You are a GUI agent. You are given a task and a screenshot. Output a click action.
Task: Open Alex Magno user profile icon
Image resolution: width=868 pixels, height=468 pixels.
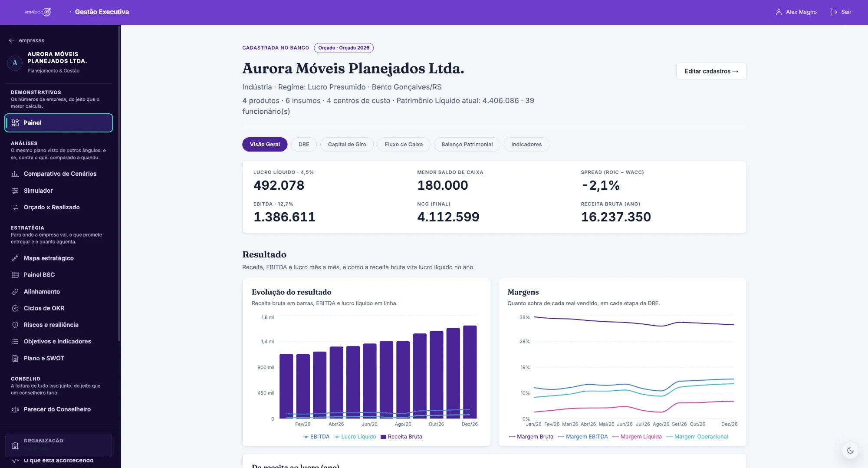click(x=779, y=12)
